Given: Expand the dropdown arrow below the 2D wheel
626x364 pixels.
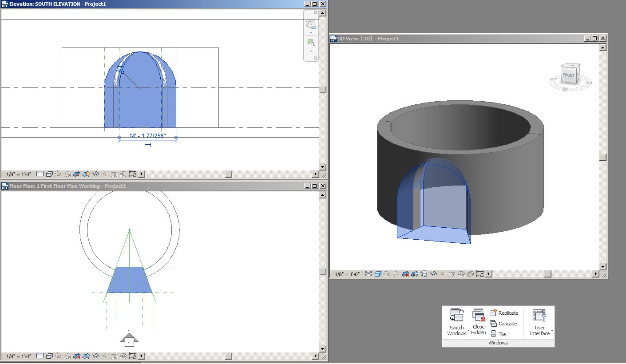Looking at the screenshot, I should click(x=311, y=32).
